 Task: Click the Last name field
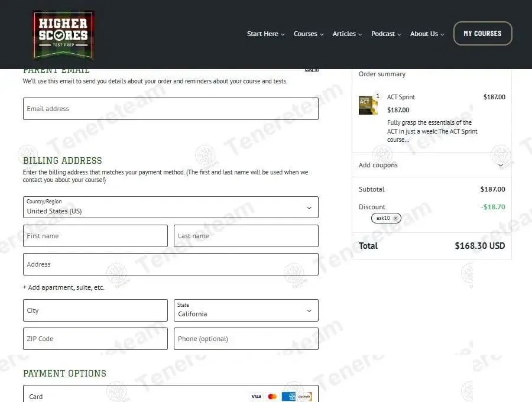[x=246, y=236]
